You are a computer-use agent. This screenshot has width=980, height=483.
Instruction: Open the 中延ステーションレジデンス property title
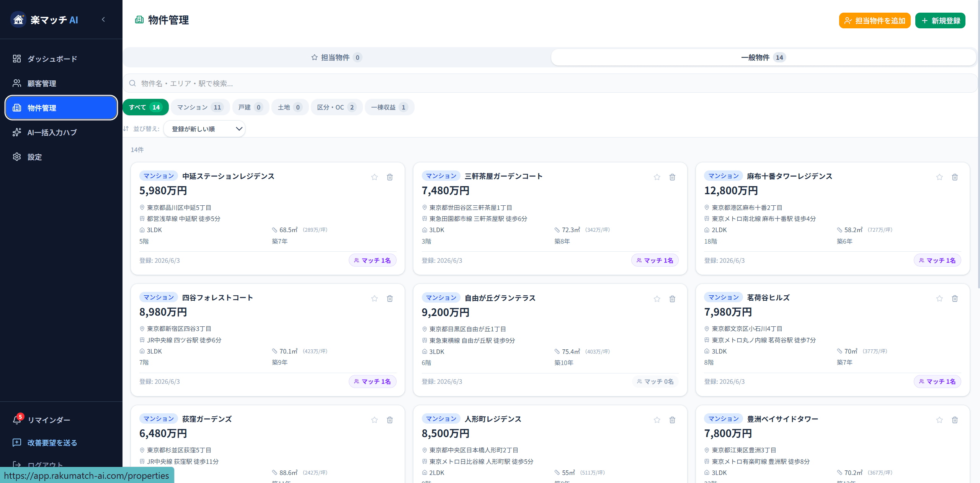228,176
